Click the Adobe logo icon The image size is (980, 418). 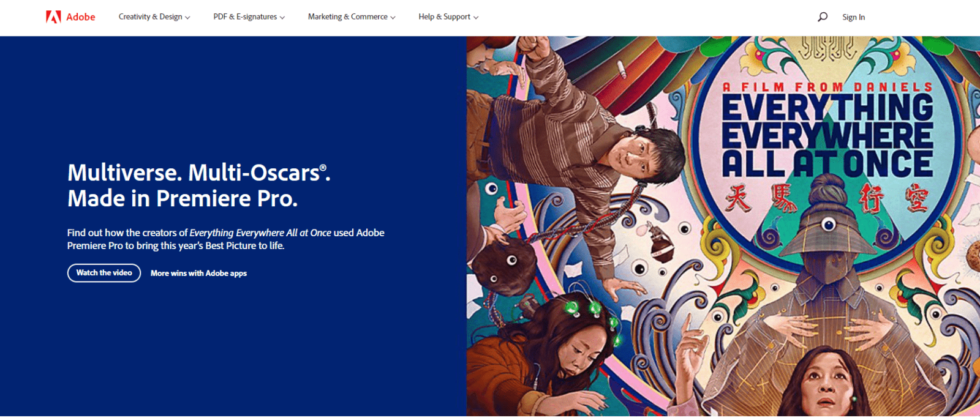click(x=53, y=17)
